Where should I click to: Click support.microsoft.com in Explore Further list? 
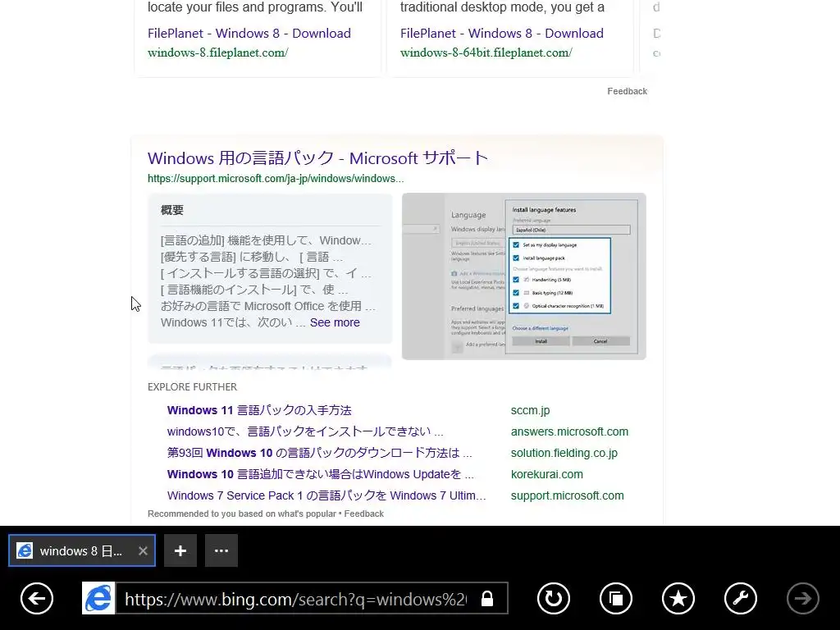click(568, 496)
